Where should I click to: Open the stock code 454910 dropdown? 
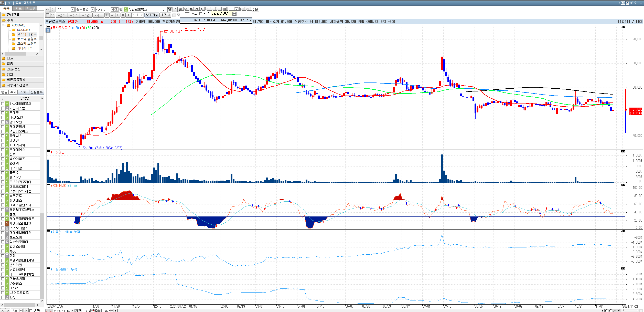[x=112, y=9]
